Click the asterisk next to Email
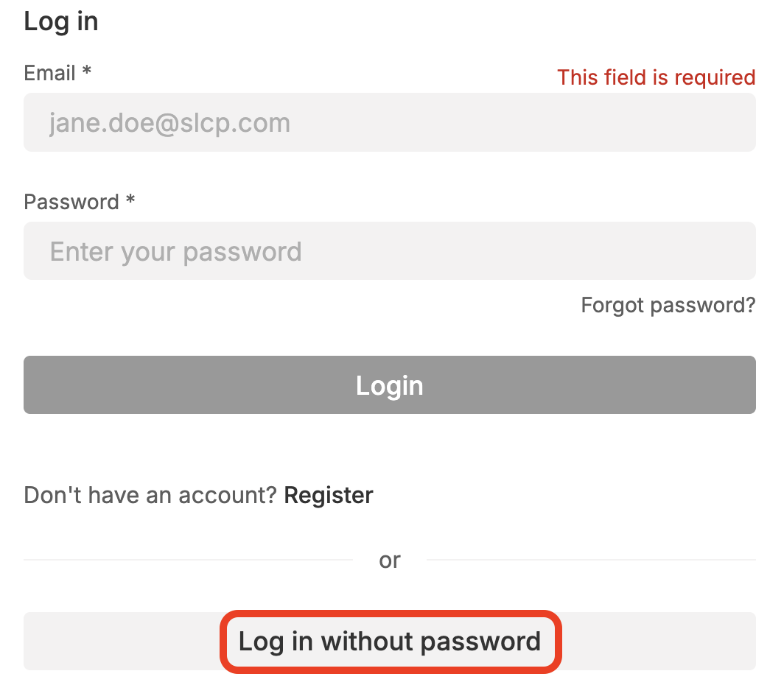The height and width of the screenshot is (685, 784). (x=87, y=72)
